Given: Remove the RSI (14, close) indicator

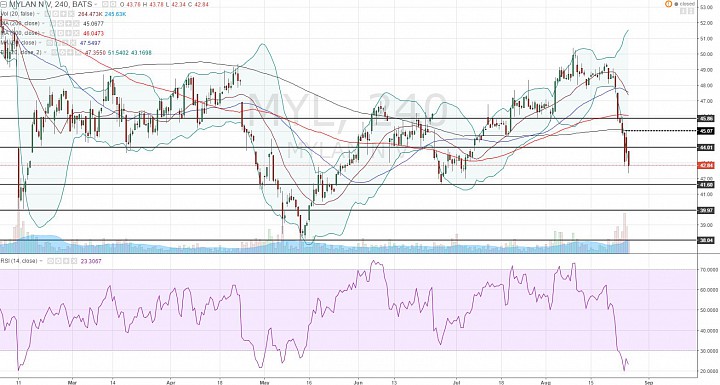Looking at the screenshot, I should 74,261.
